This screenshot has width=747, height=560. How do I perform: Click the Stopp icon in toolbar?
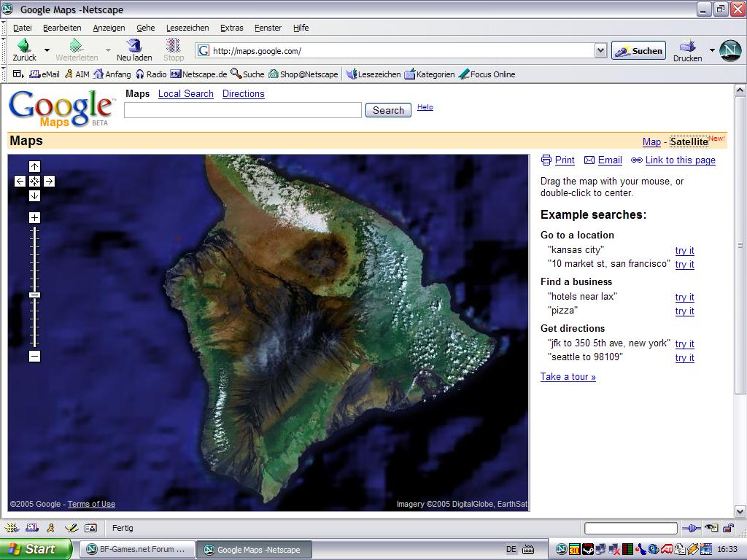pyautogui.click(x=173, y=45)
